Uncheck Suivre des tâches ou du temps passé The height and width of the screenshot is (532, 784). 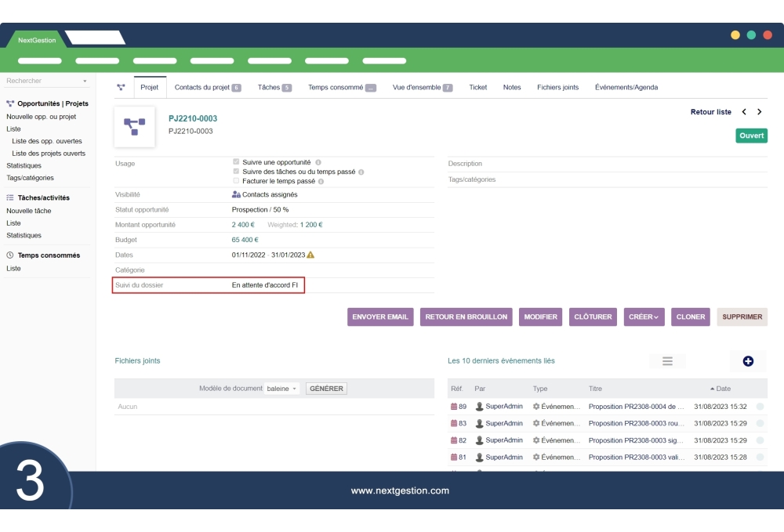click(x=236, y=172)
